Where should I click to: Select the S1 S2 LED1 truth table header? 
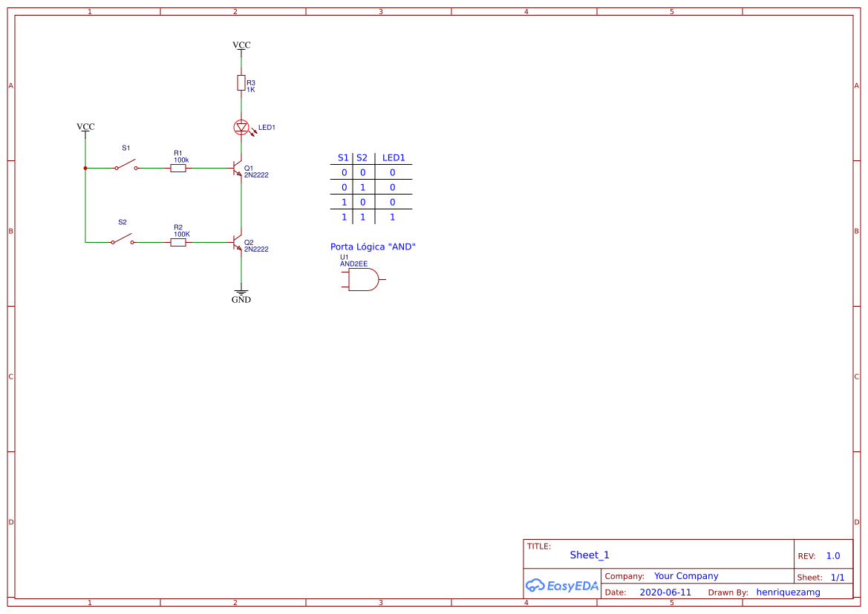(370, 157)
